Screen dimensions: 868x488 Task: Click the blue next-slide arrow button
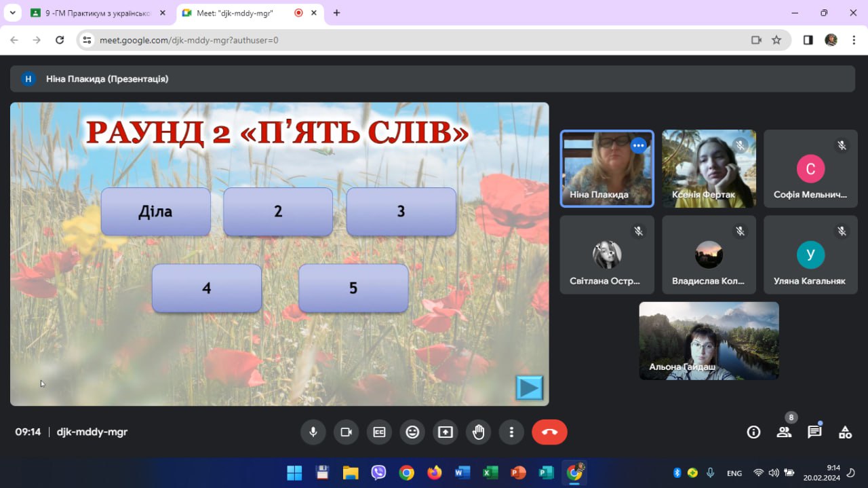(529, 388)
